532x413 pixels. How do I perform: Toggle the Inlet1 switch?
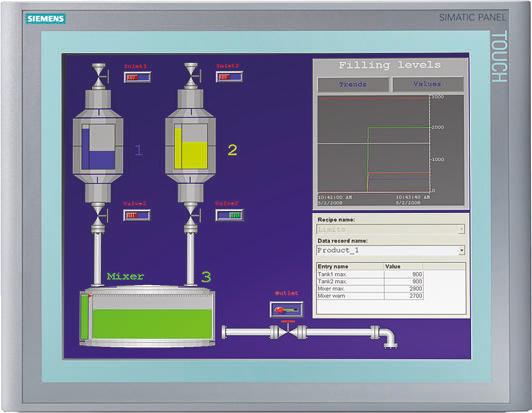137,77
